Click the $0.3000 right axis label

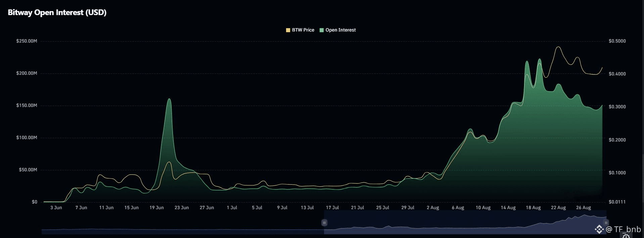617,107
